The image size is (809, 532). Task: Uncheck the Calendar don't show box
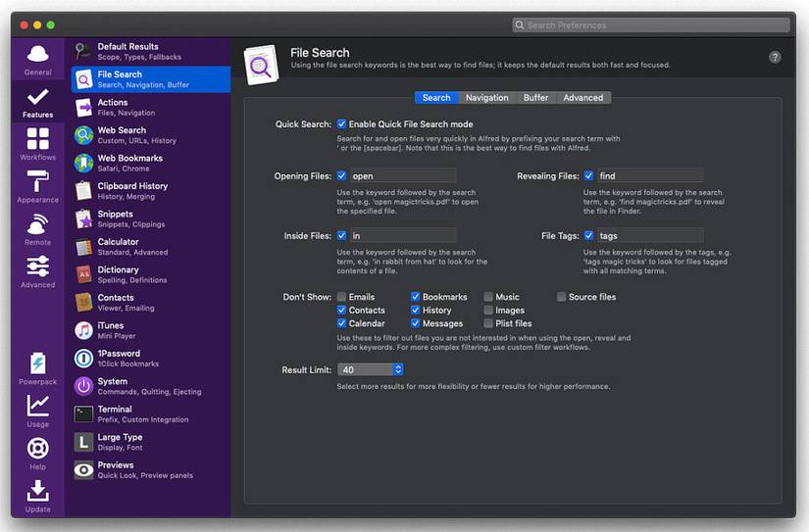(341, 323)
